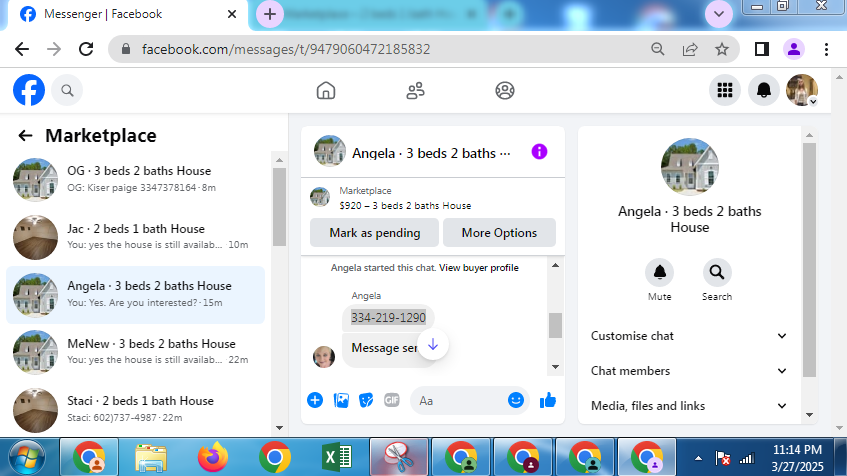The width and height of the screenshot is (847, 476).
Task: Open Chrome three-dot menu
Action: coord(826,49)
